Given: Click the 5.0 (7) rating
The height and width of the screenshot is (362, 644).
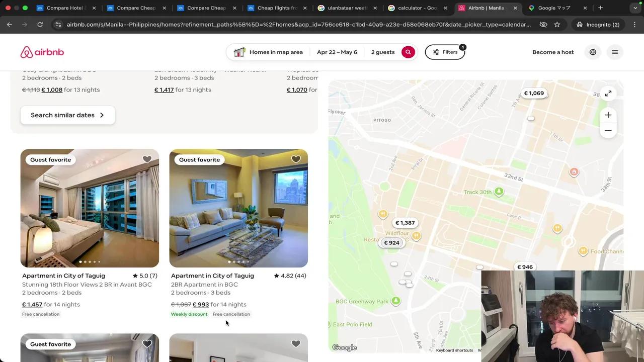Looking at the screenshot, I should coord(145,276).
